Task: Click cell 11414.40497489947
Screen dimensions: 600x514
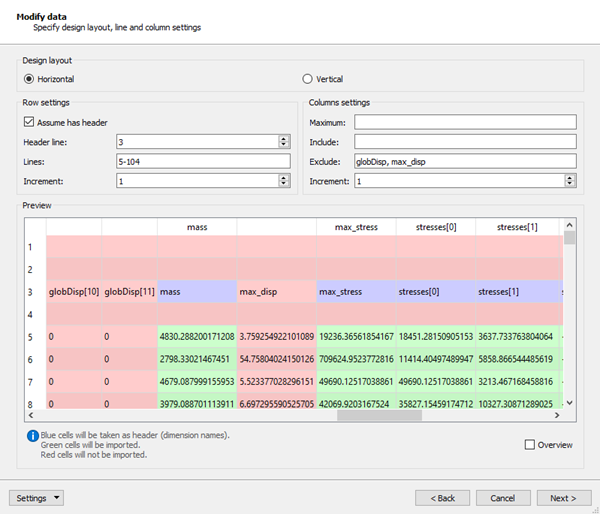Action: (436, 359)
